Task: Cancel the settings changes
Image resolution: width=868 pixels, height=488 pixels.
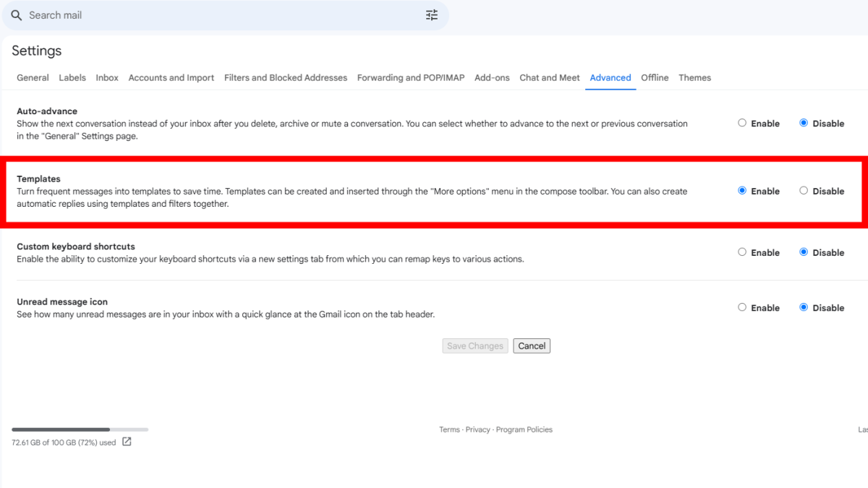Action: (x=532, y=346)
